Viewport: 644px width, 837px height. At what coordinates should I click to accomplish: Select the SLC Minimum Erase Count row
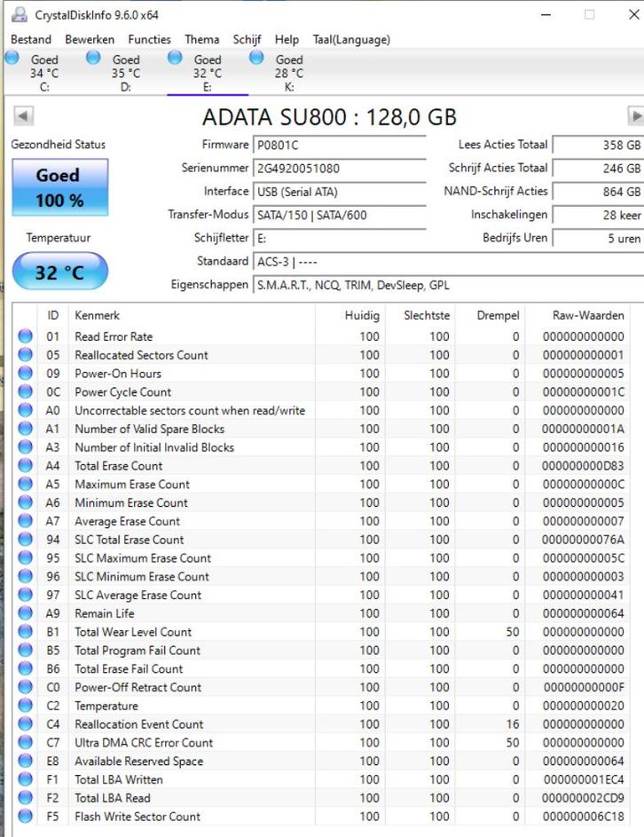pos(321,577)
